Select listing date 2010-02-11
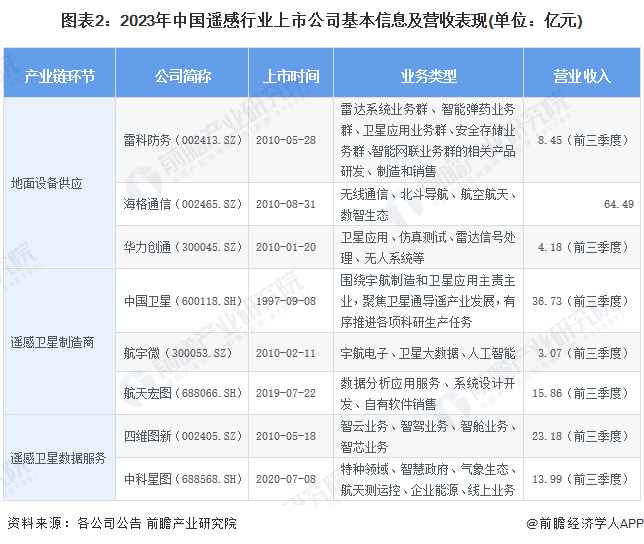644x544 pixels. [x=286, y=353]
